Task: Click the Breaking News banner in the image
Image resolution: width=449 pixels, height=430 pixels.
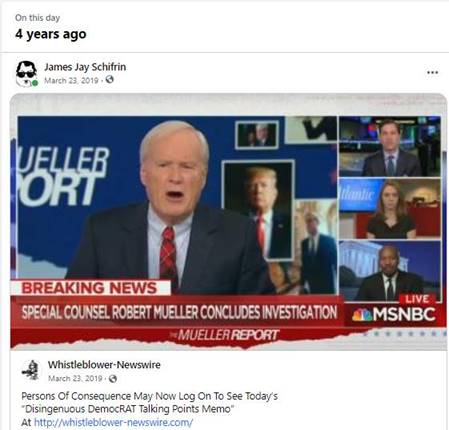Action: (90, 288)
